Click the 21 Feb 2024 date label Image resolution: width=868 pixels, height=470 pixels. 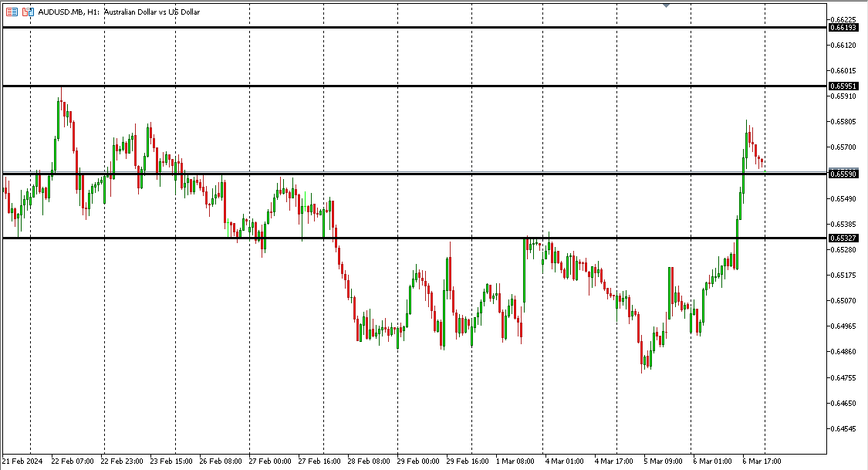(x=23, y=462)
